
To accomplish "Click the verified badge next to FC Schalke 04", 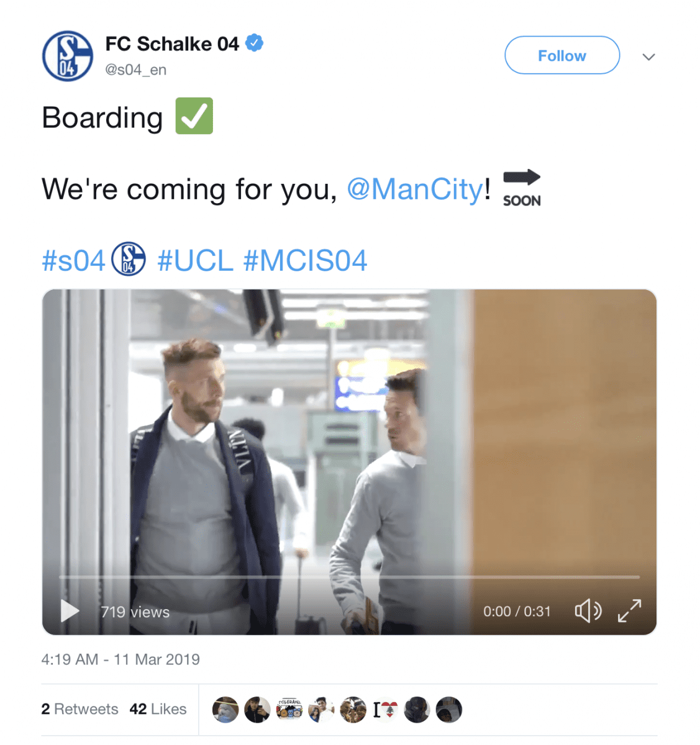I will pos(254,43).
